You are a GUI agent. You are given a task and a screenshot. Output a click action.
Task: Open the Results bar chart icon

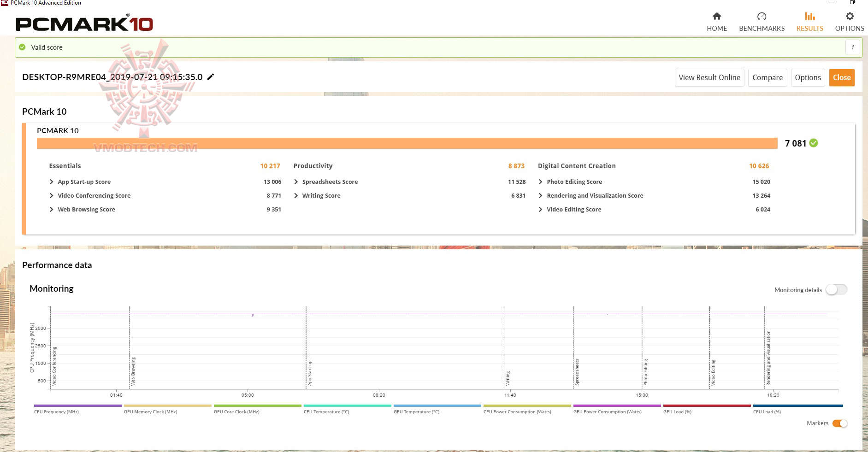point(810,17)
